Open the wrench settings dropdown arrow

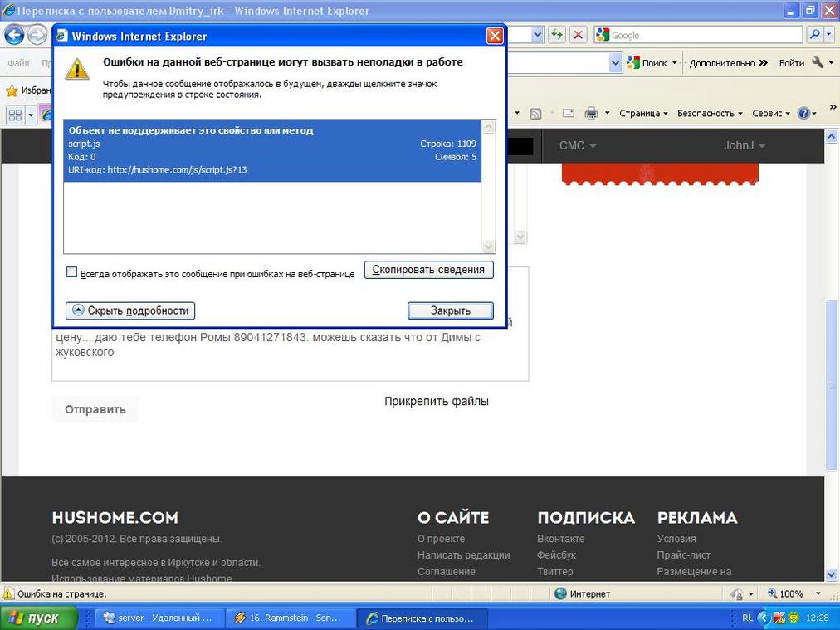click(x=832, y=63)
